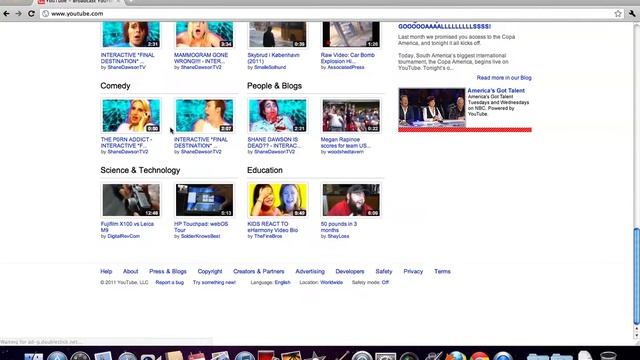Screen dimensions: 640x360
Task: Open Megan Rapinoe scores for team US title
Action: pos(345,142)
